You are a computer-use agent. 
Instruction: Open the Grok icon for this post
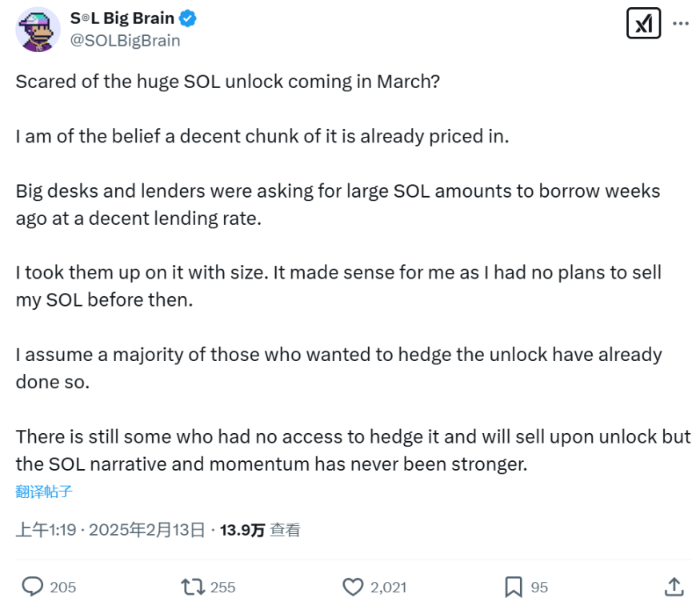pos(642,23)
